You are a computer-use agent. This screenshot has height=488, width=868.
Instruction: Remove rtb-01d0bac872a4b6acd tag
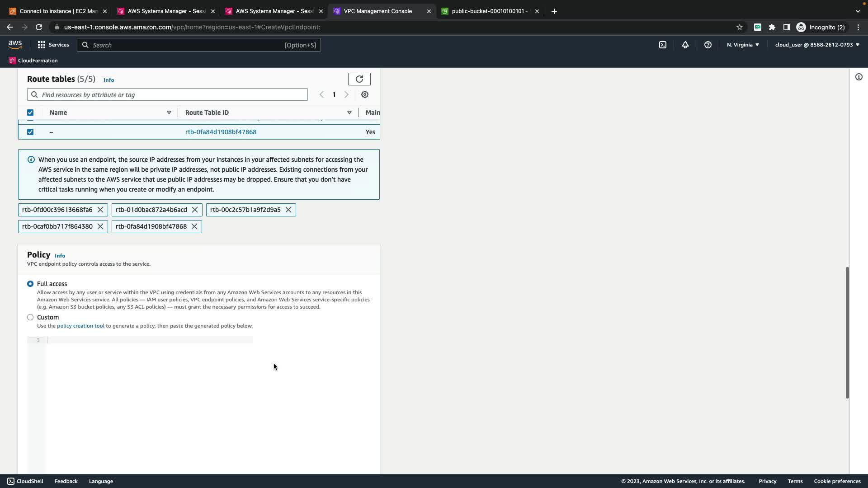(x=195, y=210)
